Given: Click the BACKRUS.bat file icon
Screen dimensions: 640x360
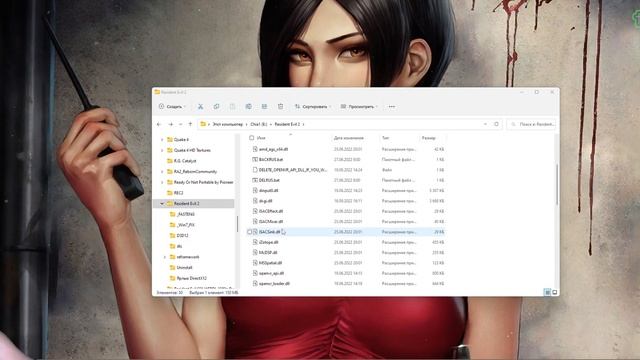Looking at the screenshot, I should pos(255,160).
